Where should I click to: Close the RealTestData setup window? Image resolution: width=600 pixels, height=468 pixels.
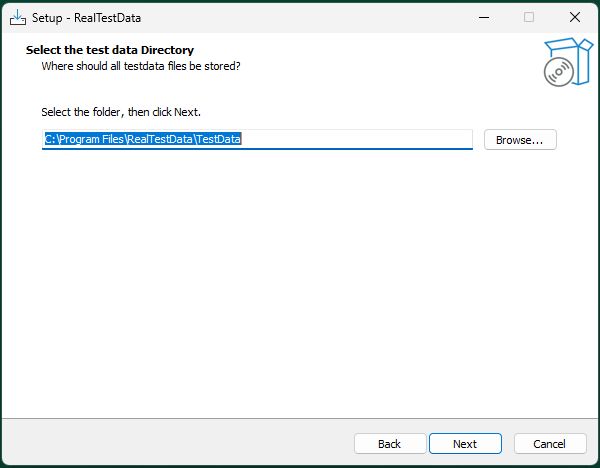(x=575, y=17)
